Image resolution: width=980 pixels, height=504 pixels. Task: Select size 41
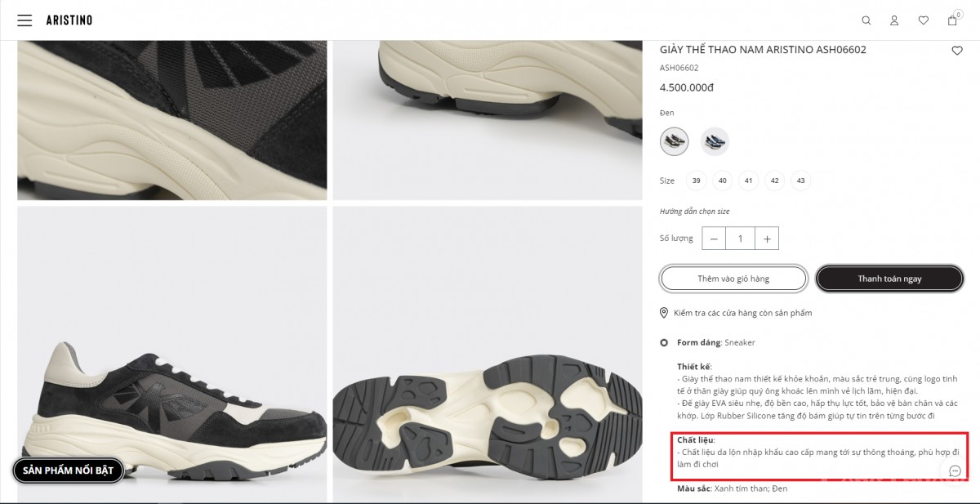[748, 181]
